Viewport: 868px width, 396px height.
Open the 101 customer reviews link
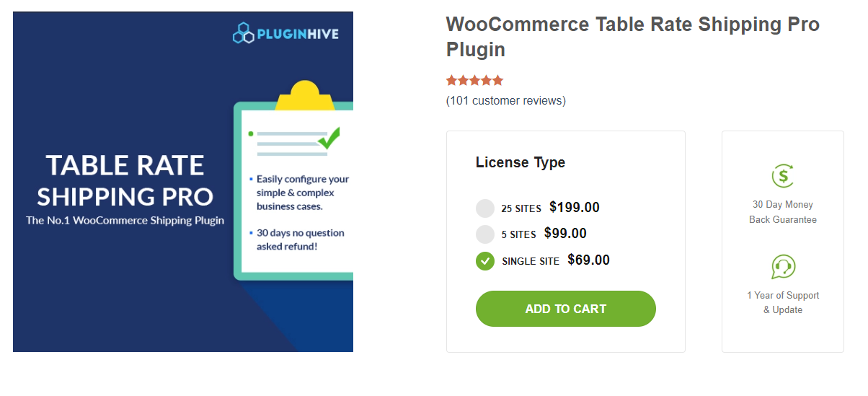click(x=506, y=100)
